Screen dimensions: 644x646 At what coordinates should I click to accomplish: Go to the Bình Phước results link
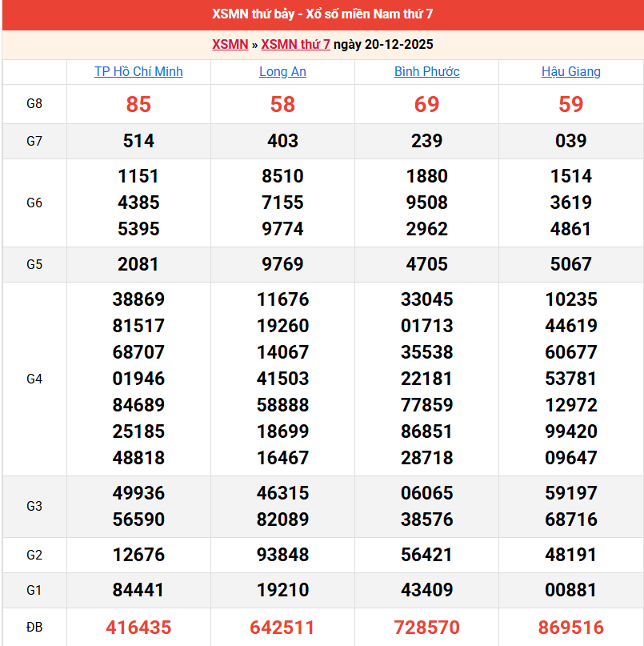pos(426,71)
